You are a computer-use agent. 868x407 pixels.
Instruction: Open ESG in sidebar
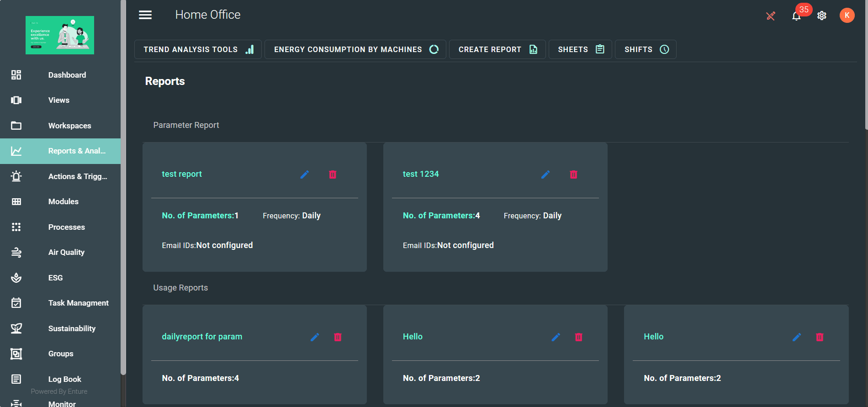coord(60,278)
